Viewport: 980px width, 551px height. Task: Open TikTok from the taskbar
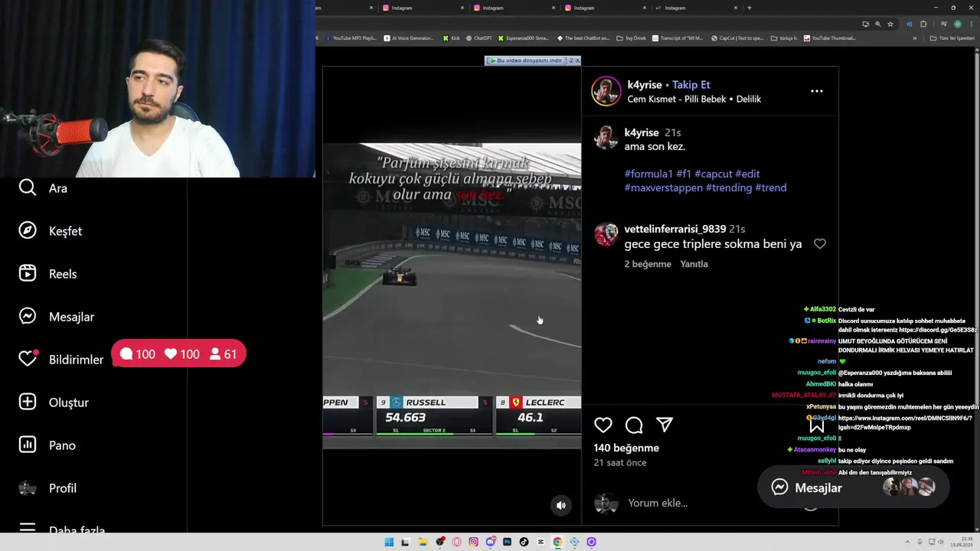coord(524,542)
